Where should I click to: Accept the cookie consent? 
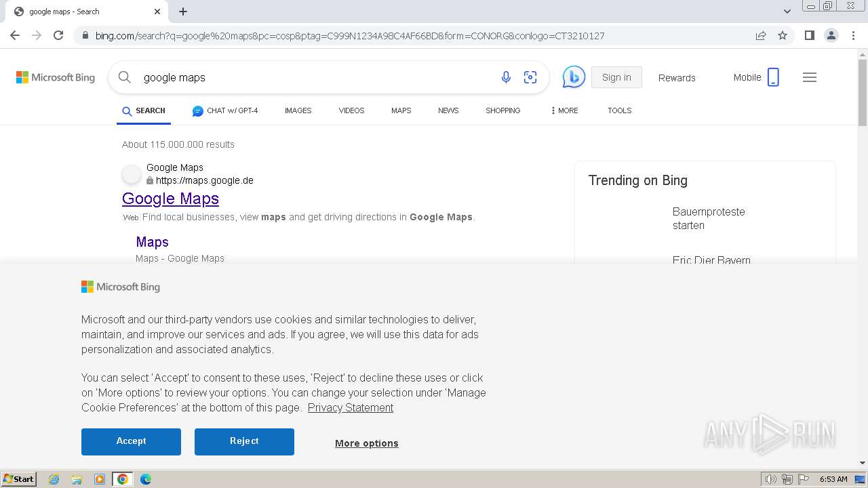(x=131, y=441)
